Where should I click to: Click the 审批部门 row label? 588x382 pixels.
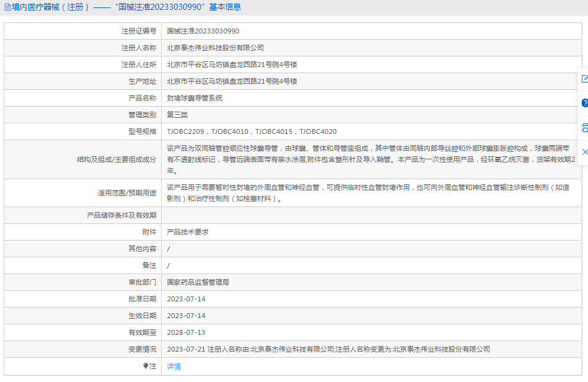143,282
